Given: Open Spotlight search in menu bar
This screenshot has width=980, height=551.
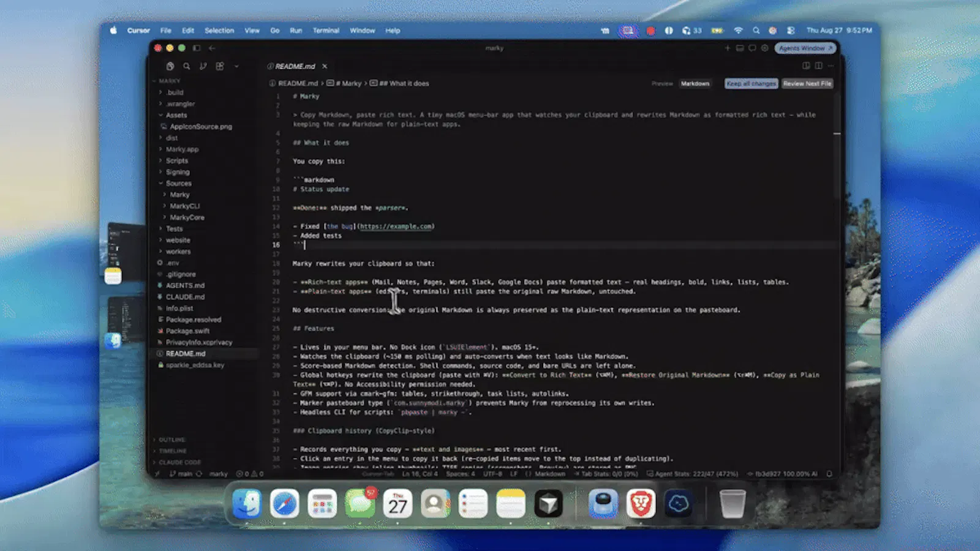Looking at the screenshot, I should (756, 30).
